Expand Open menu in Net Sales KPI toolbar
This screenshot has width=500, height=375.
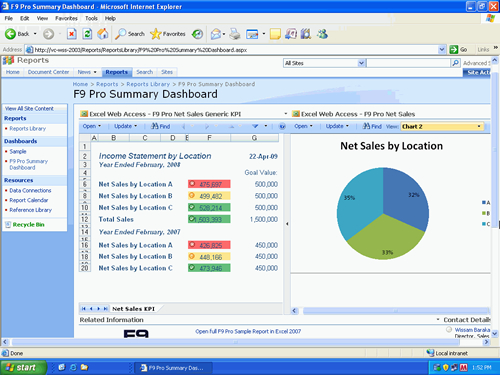92,126
